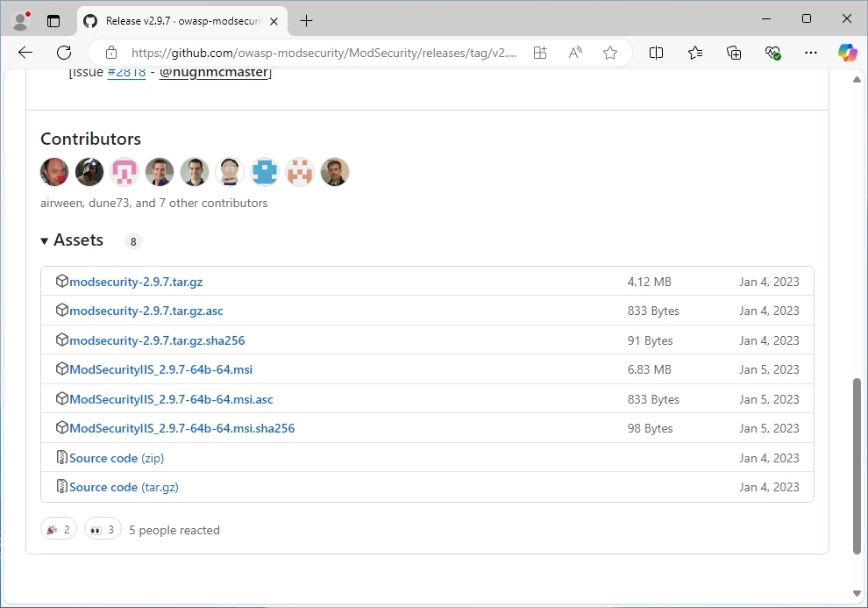
Task: Download ModSecurityIIS_2.9.7-64b-64.msi installer
Action: pos(160,369)
